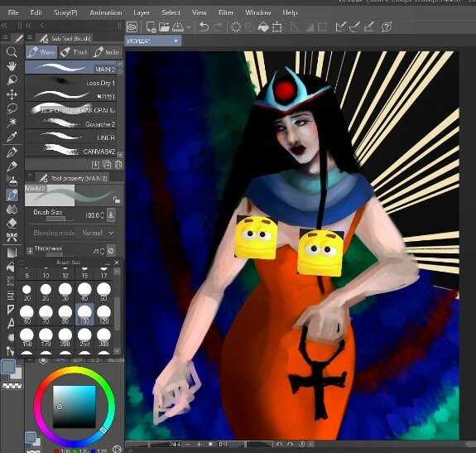Click the Open file folder icon
Viewport: 476px width, 453px height.
(164, 27)
